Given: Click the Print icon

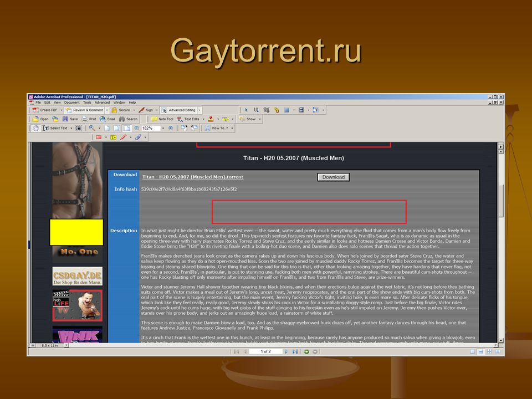Looking at the screenshot, I should (85, 119).
